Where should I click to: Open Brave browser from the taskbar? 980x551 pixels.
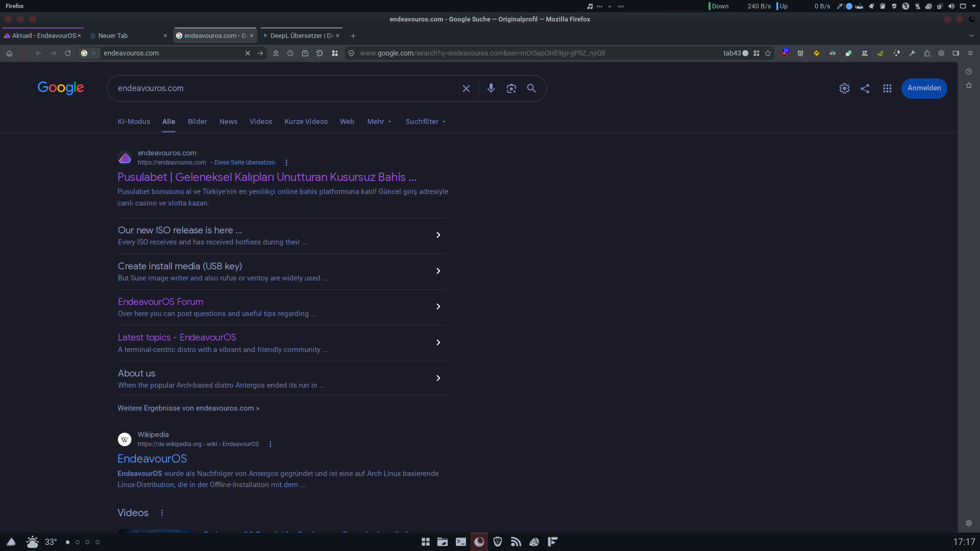click(497, 542)
